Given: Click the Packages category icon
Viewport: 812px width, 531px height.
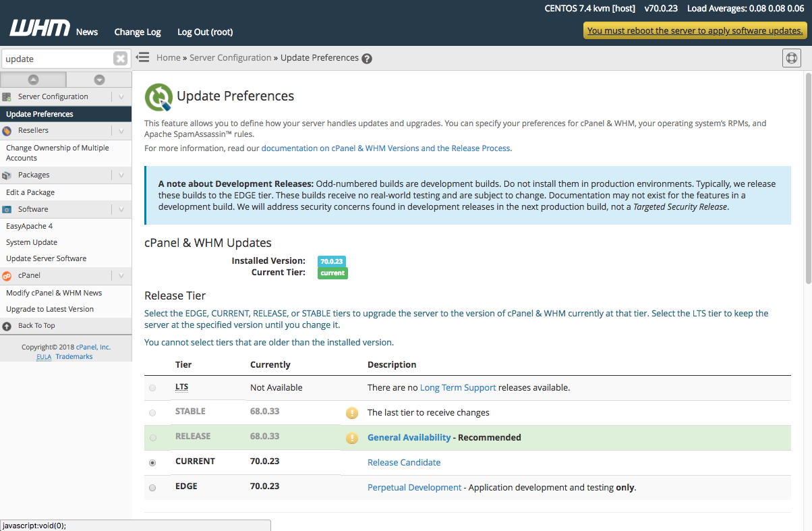Looking at the screenshot, I should pos(7,175).
